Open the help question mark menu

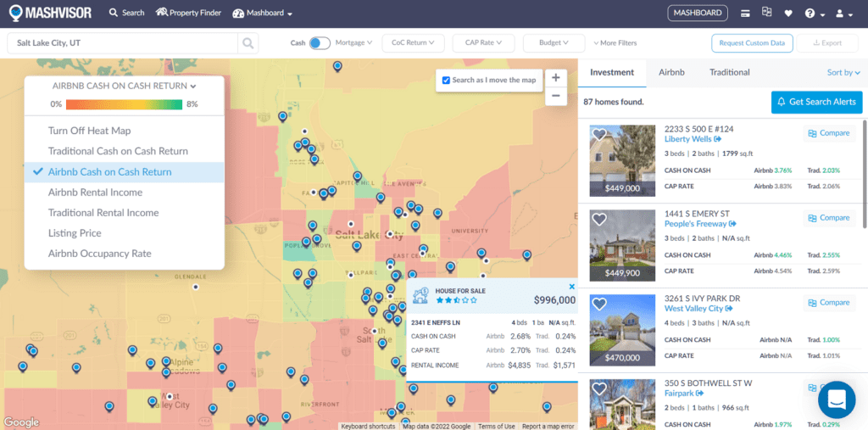815,14
